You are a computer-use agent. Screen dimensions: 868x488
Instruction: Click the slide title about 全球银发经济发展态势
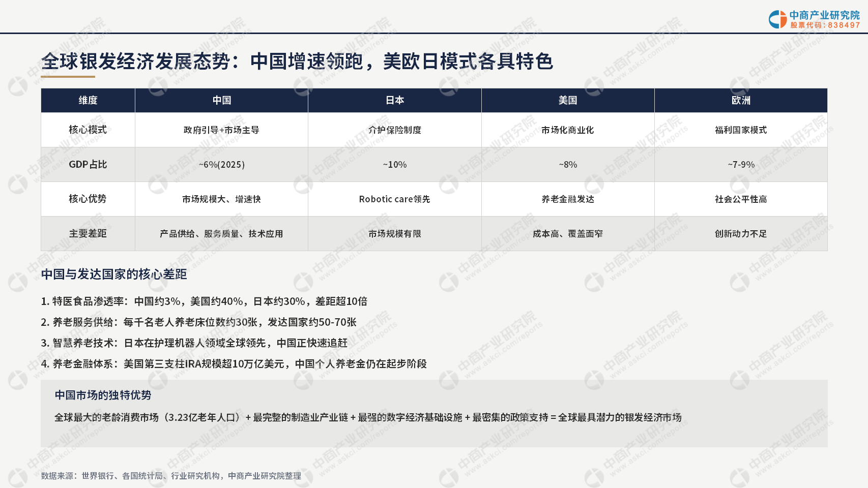pos(297,62)
